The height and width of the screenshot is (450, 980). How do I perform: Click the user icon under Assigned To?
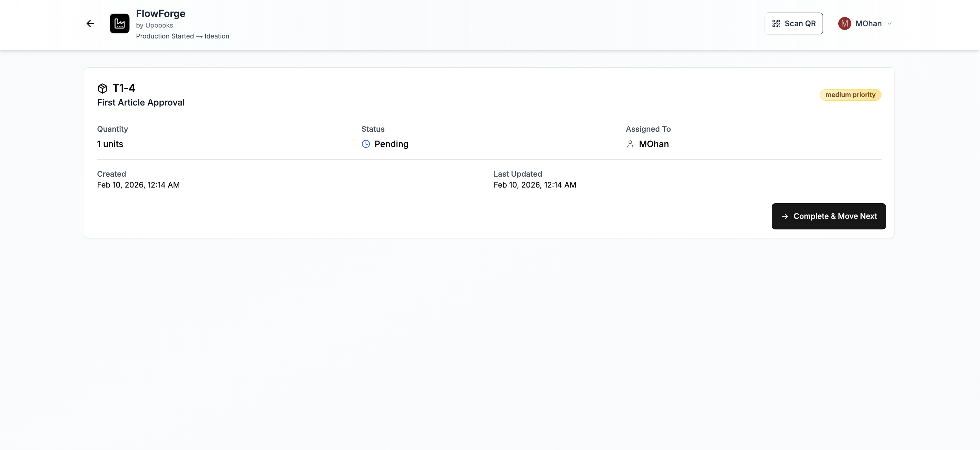pyautogui.click(x=630, y=144)
